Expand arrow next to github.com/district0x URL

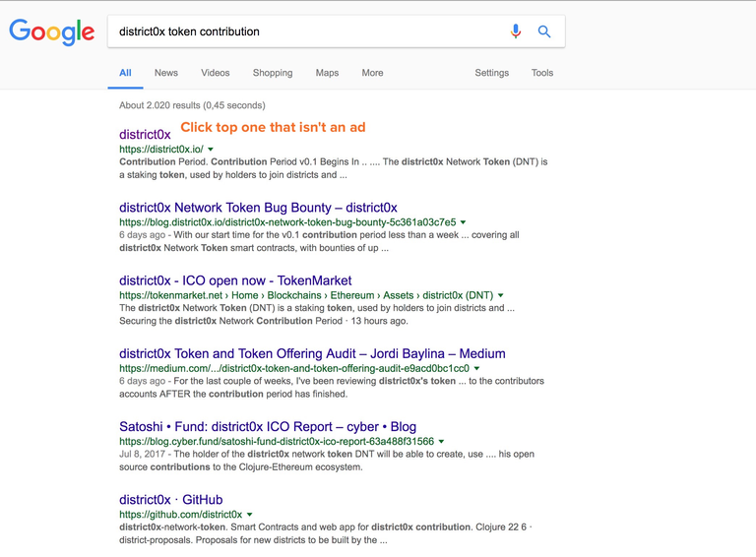click(x=250, y=515)
